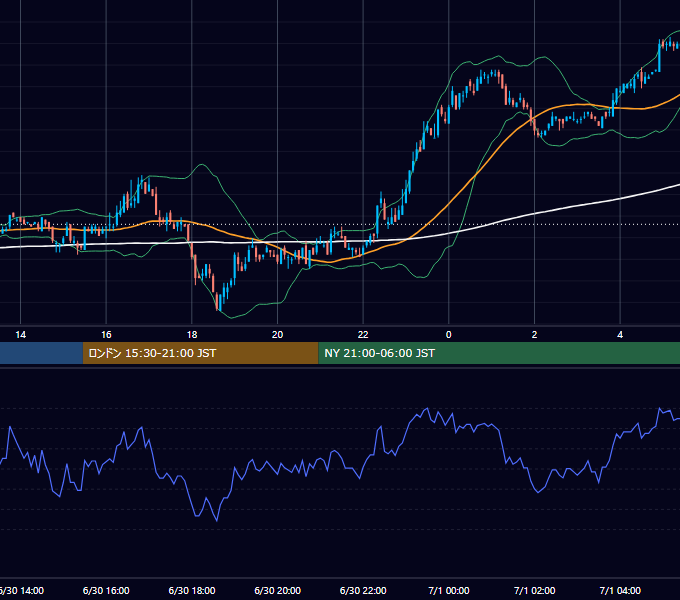Image resolution: width=680 pixels, height=600 pixels.
Task: Click the 7/1 00:00 date label
Action: [449, 591]
